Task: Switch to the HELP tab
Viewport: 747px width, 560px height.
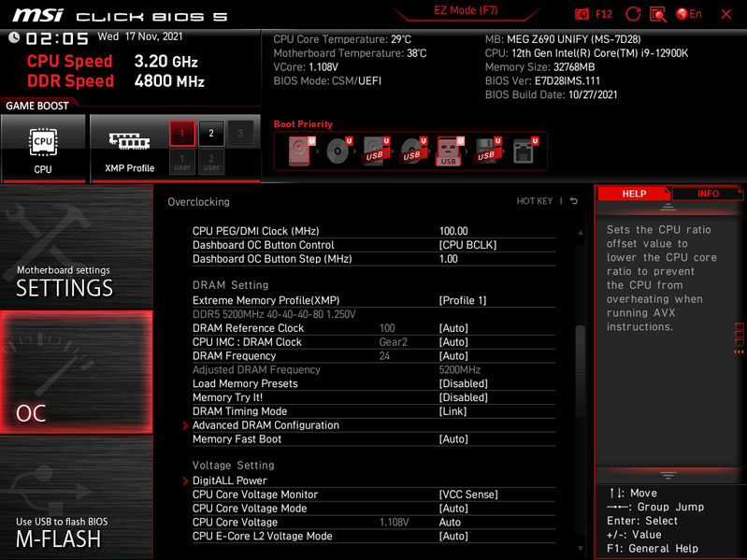Action: tap(634, 194)
